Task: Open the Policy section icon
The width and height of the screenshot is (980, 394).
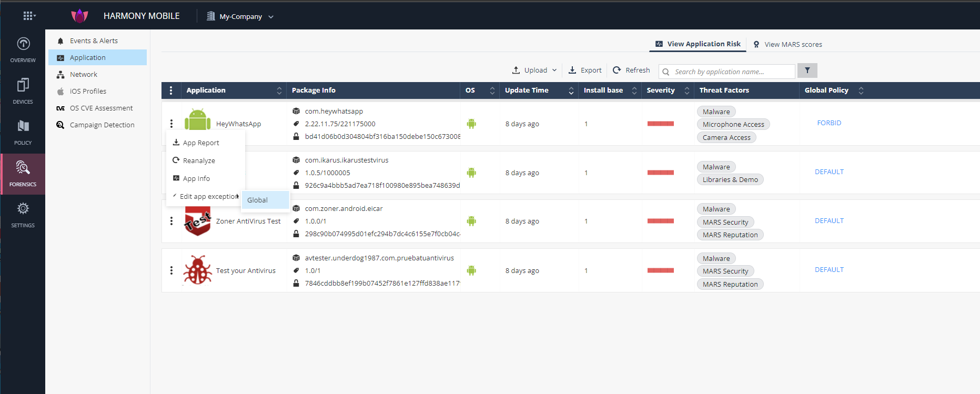Action: [x=23, y=132]
